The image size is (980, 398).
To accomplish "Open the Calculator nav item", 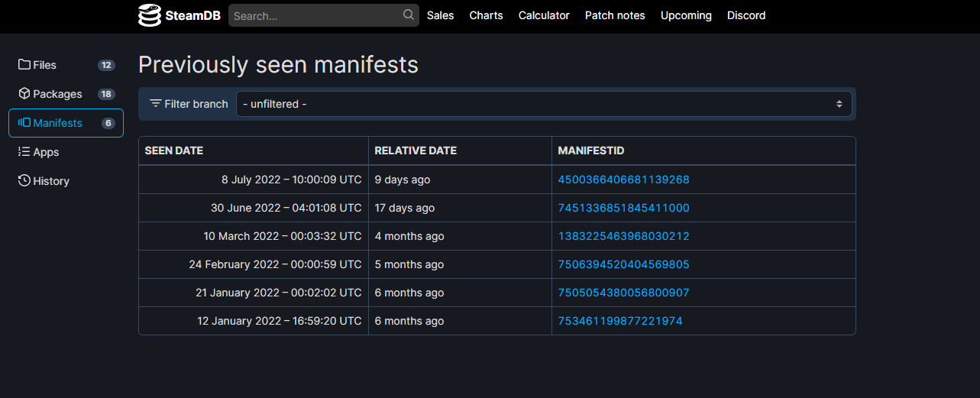I will click(x=544, y=15).
